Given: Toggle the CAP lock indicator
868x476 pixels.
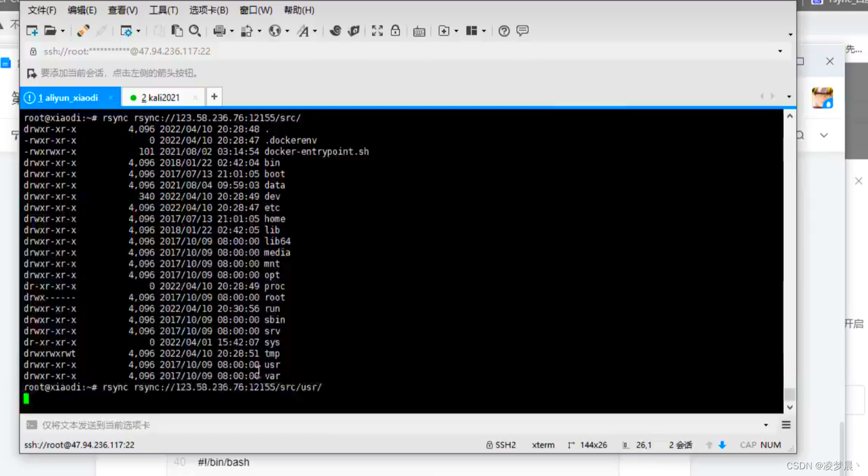Looking at the screenshot, I should 747,445.
